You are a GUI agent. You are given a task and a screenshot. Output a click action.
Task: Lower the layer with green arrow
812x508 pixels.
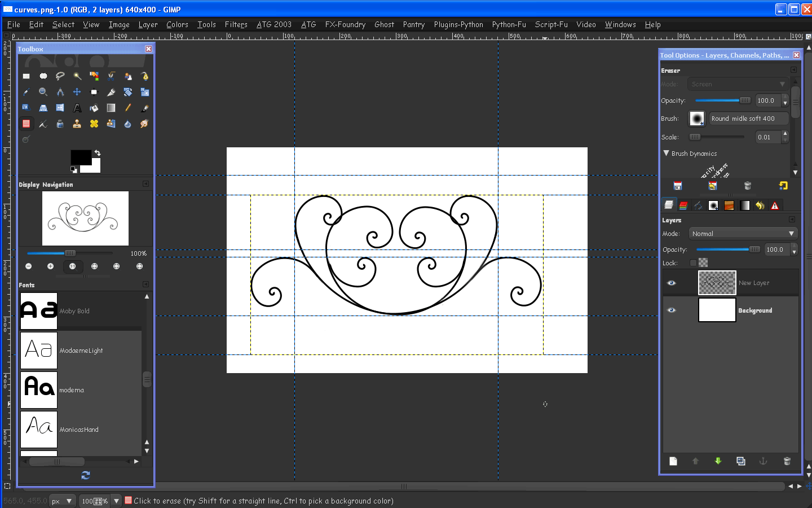pos(718,461)
